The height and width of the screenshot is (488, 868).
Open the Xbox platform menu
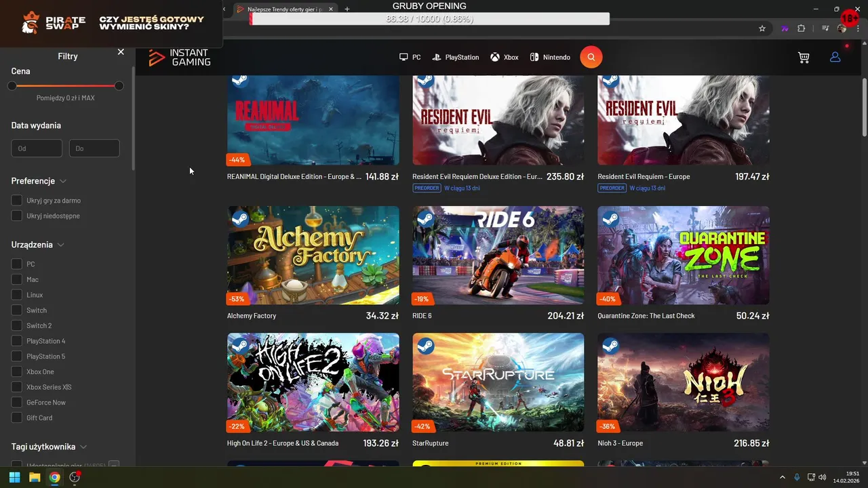point(505,58)
